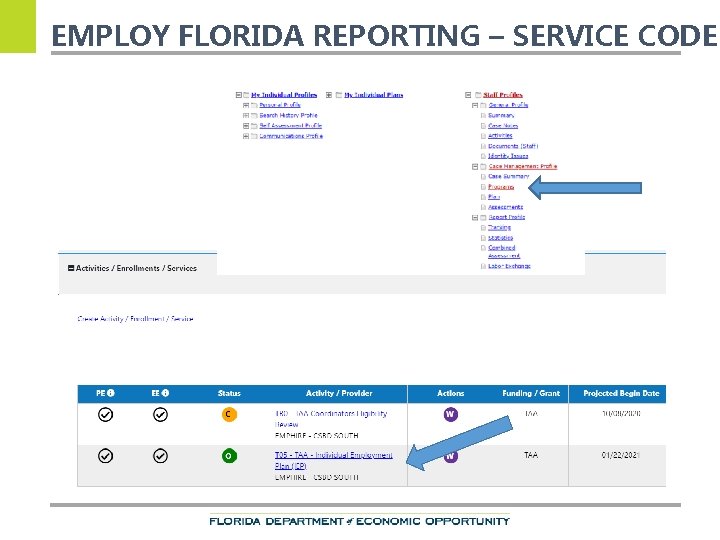Collapse the General Profile node
Image resolution: width=720 pixels, height=540 pixels.
[x=475, y=105]
